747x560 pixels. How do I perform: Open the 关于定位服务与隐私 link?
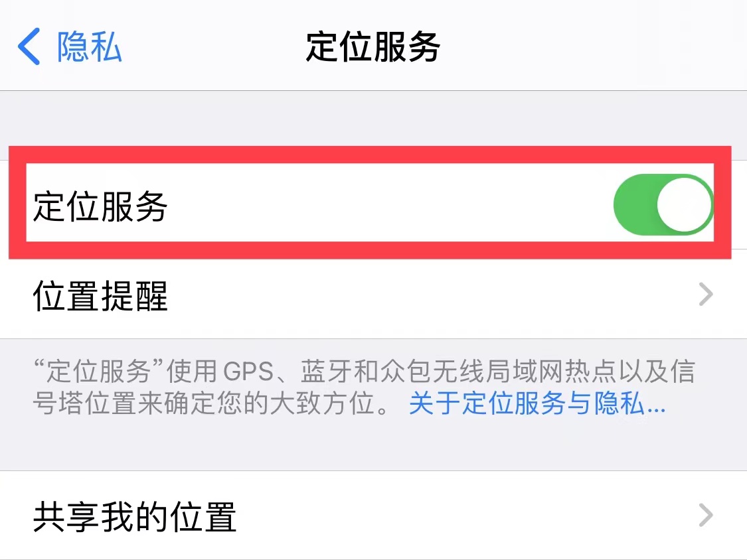point(537,403)
